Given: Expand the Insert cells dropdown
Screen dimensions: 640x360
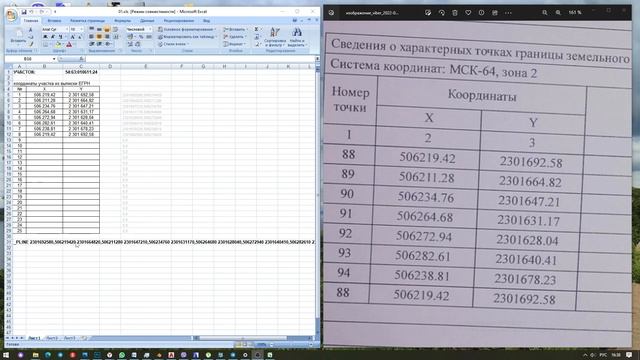Looking at the screenshot, I should [247, 29].
